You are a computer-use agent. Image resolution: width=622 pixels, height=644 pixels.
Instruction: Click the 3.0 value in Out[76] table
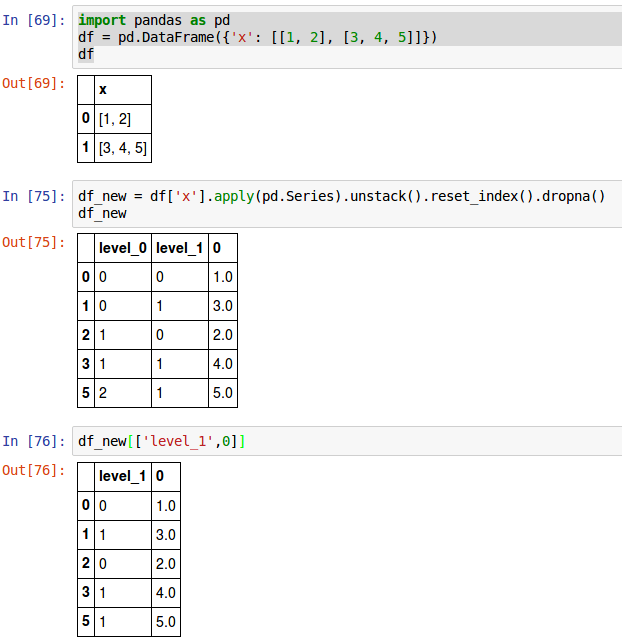166,535
